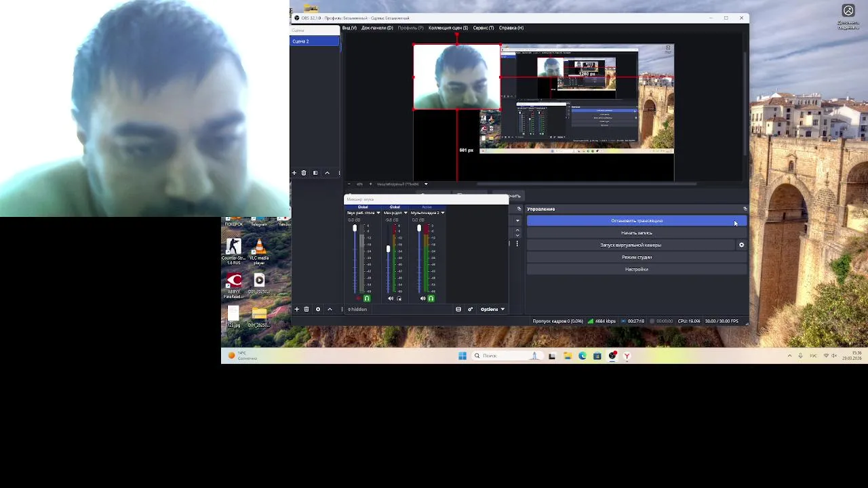868x488 pixels.
Task: Open Настройки settings button
Action: [637, 269]
